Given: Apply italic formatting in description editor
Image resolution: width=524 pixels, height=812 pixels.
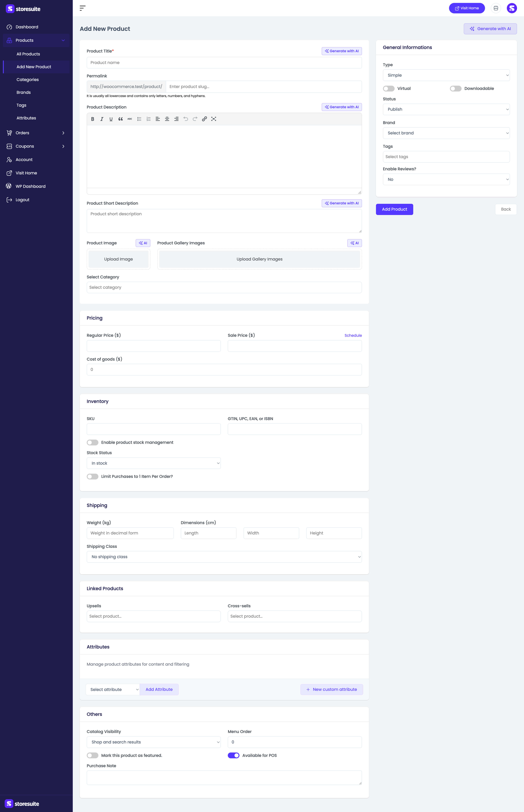Looking at the screenshot, I should point(102,119).
